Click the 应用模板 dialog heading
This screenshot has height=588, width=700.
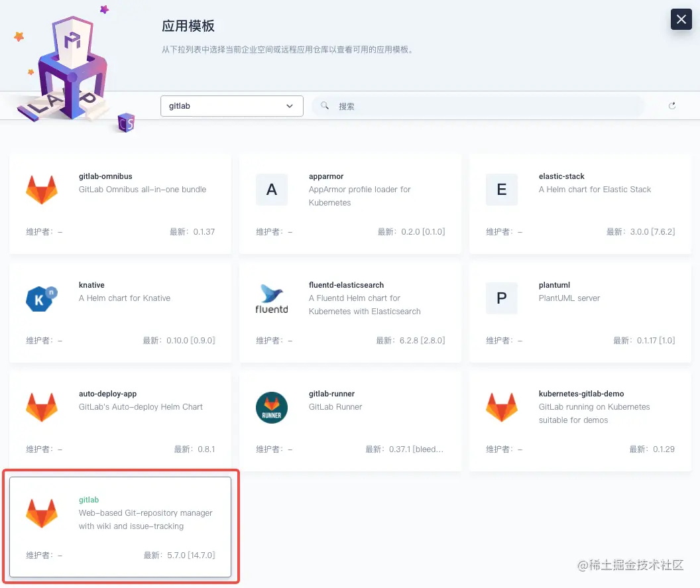click(x=188, y=26)
